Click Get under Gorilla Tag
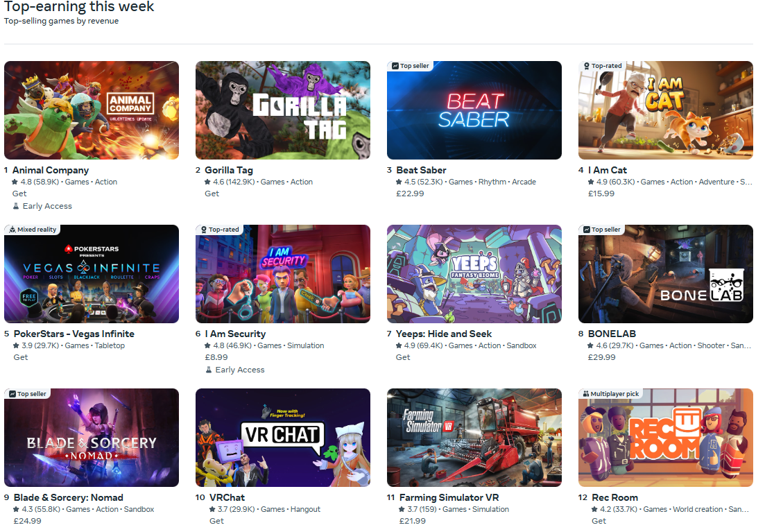This screenshot has width=774, height=532. 212,194
